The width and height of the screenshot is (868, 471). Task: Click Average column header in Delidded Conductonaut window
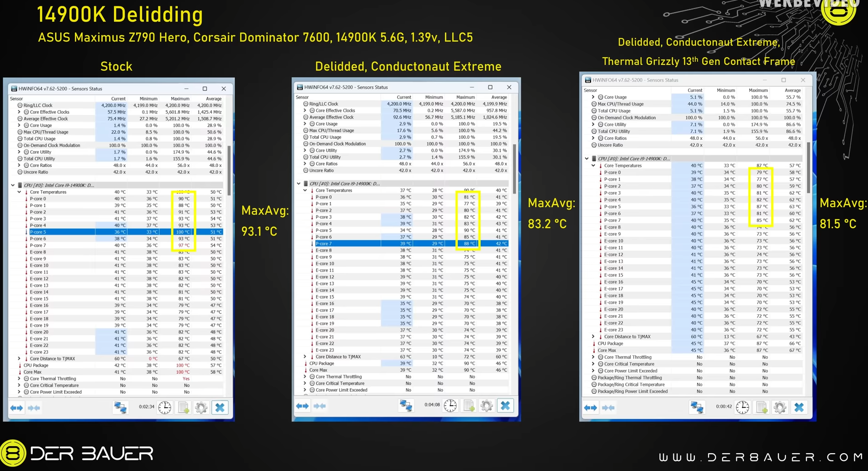pos(499,97)
